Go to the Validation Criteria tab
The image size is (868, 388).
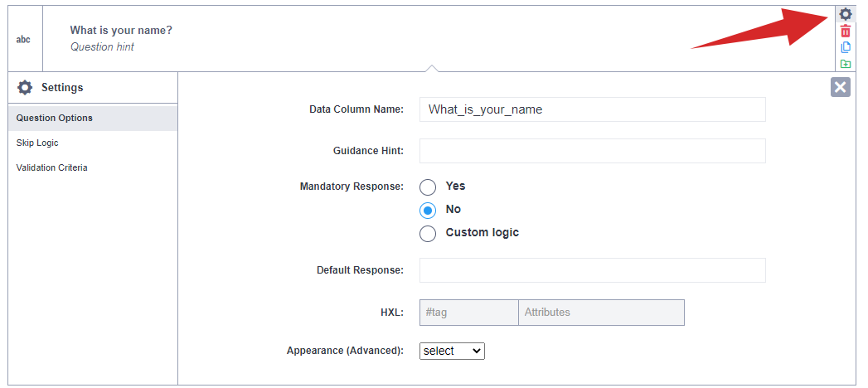pos(51,167)
